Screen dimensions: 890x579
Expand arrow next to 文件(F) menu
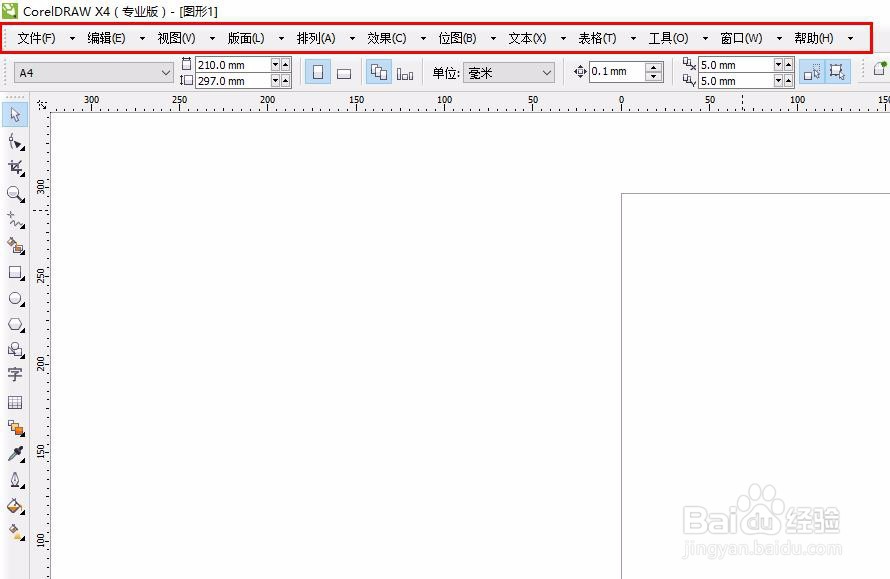(72, 39)
